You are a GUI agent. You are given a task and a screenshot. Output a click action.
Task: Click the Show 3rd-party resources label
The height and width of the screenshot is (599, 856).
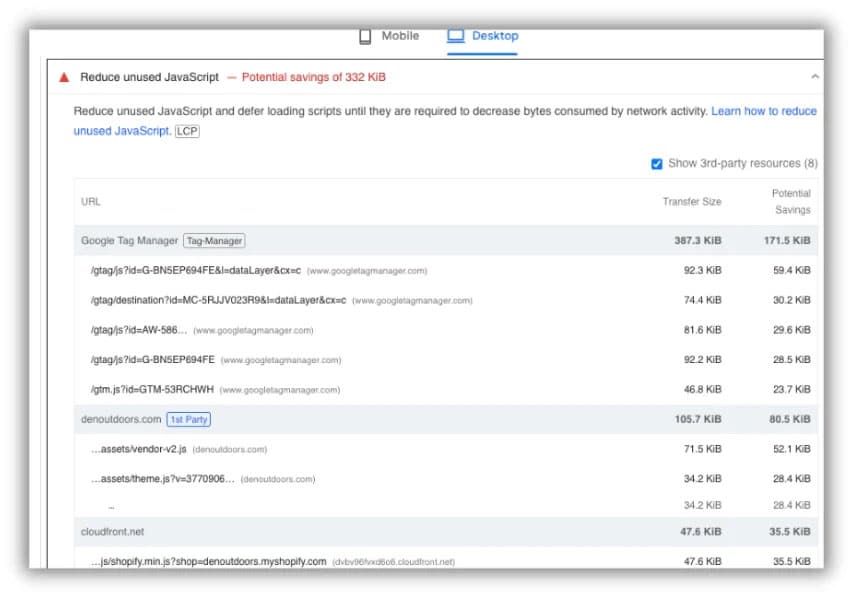pyautogui.click(x=743, y=163)
